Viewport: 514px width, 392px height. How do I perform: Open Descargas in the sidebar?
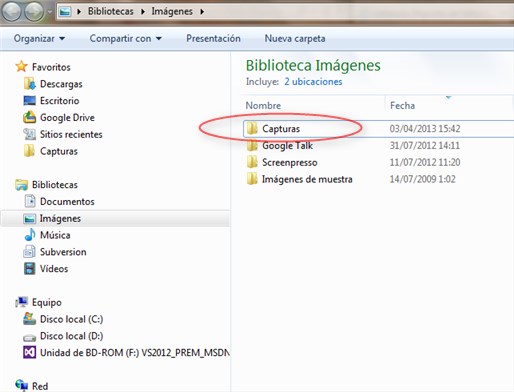61,84
